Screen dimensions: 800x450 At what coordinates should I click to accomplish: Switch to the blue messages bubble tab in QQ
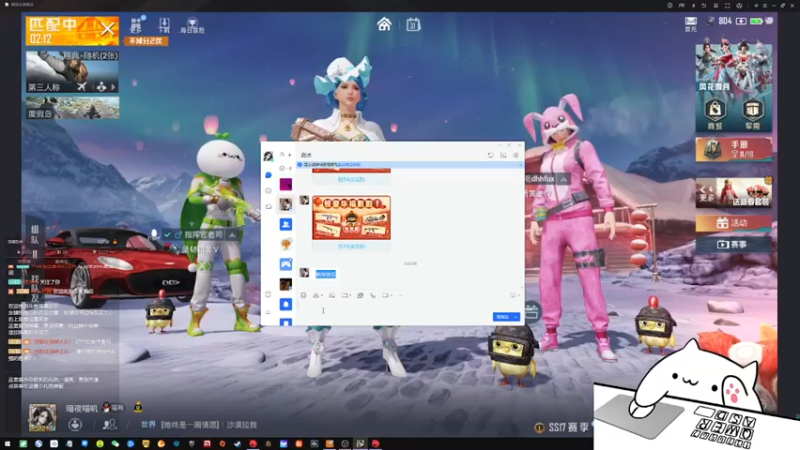(x=268, y=175)
